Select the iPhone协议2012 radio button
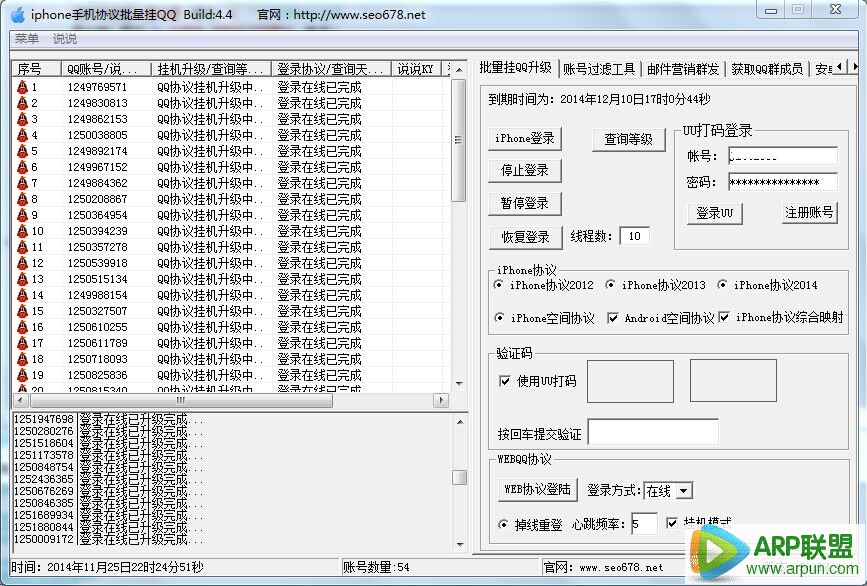Screen dimensions: 867x586 pyautogui.click(x=498, y=285)
